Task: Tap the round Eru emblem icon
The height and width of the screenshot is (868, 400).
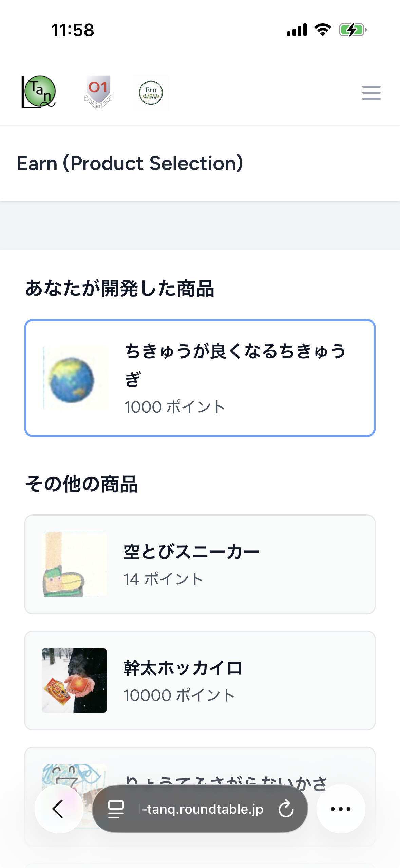Action: click(x=151, y=92)
